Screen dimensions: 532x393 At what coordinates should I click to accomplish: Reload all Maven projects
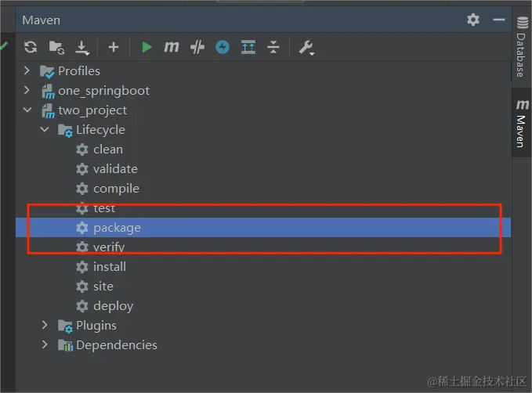(31, 47)
